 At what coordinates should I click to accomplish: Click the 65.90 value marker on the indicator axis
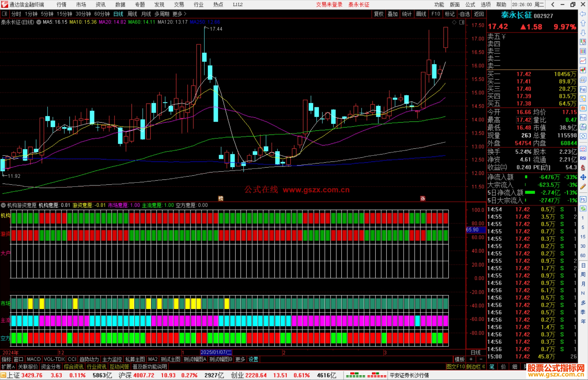click(476, 230)
